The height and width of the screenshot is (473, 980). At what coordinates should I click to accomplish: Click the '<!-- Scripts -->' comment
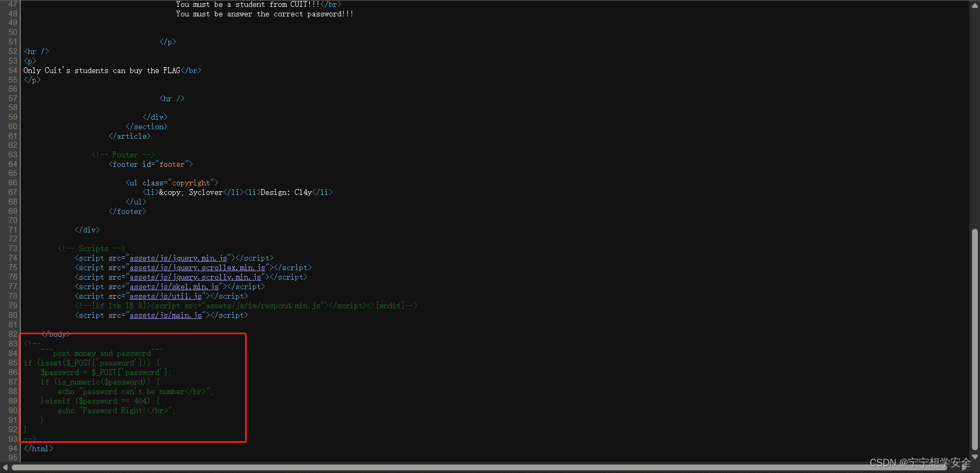92,248
